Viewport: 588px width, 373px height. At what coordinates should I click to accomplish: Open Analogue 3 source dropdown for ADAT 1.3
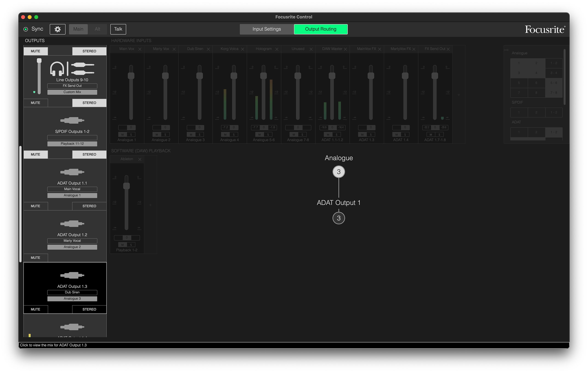(72, 299)
